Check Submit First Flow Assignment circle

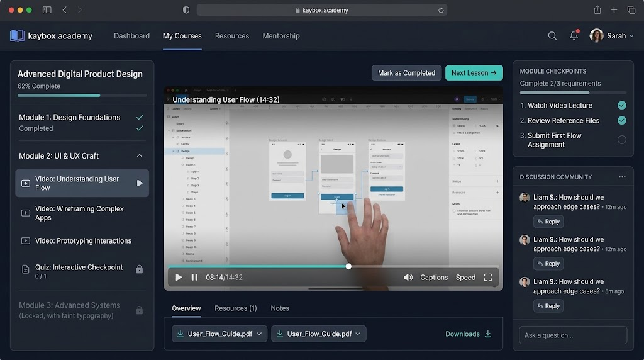[x=622, y=140]
